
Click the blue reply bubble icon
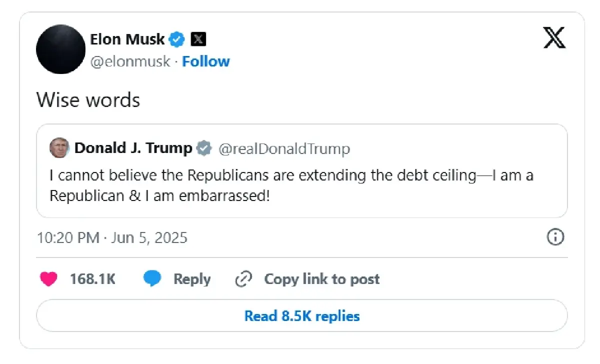152,279
